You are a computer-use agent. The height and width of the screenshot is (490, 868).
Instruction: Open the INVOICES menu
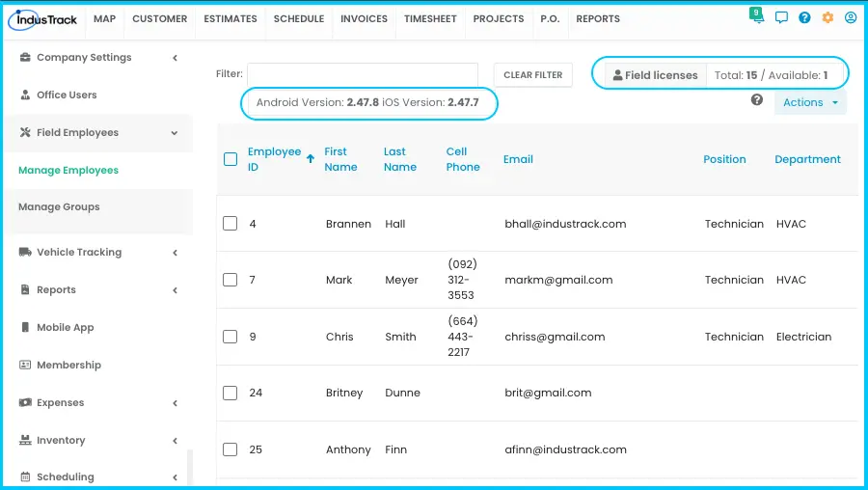click(364, 19)
